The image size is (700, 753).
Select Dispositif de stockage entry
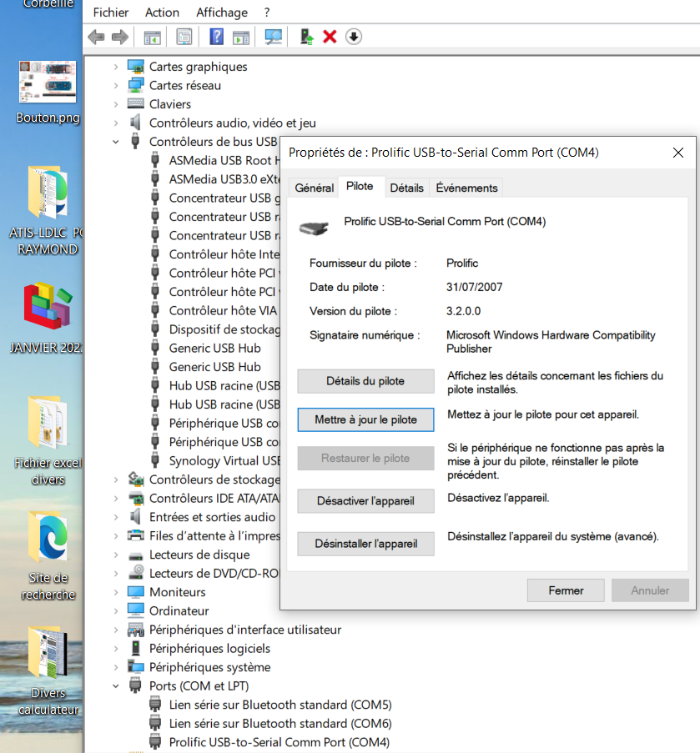coord(224,329)
